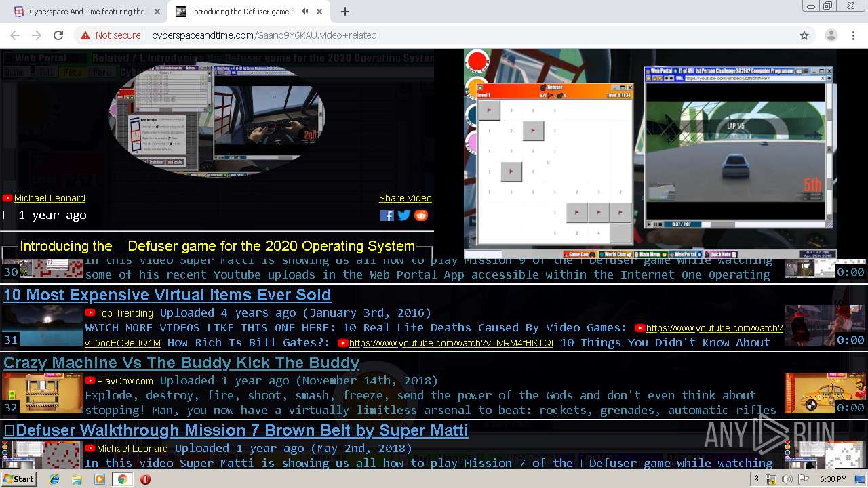Click the YouTube icon next to Top Trending
Image resolution: width=868 pixels, height=488 pixels.
pos(90,313)
